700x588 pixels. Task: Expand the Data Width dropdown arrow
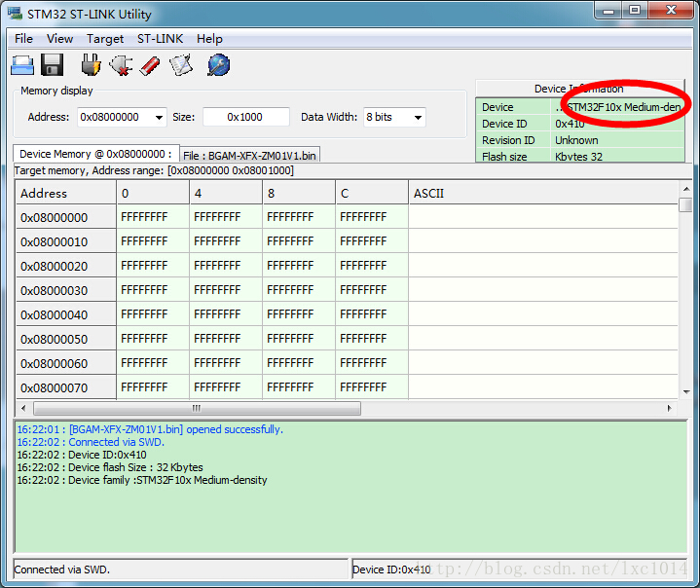(418, 118)
